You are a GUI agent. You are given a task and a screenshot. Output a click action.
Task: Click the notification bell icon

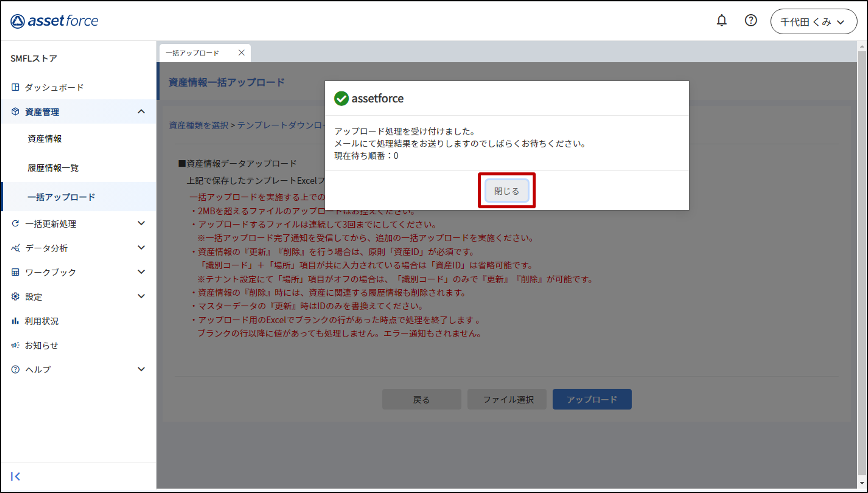point(721,21)
